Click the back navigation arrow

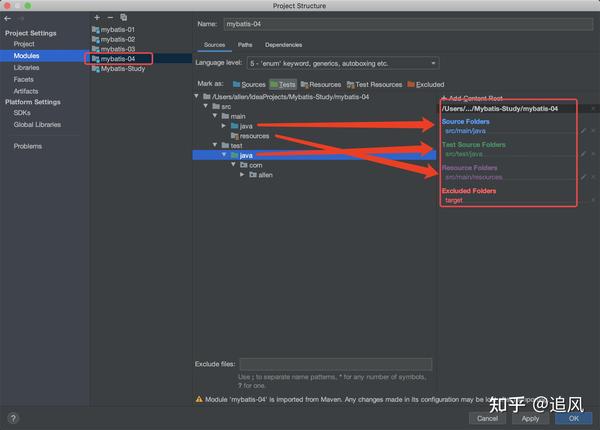tap(8, 18)
